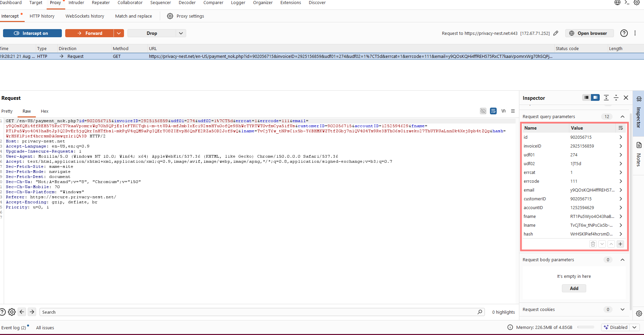Close the Inspector panel
644x335 pixels.
pyautogui.click(x=626, y=98)
